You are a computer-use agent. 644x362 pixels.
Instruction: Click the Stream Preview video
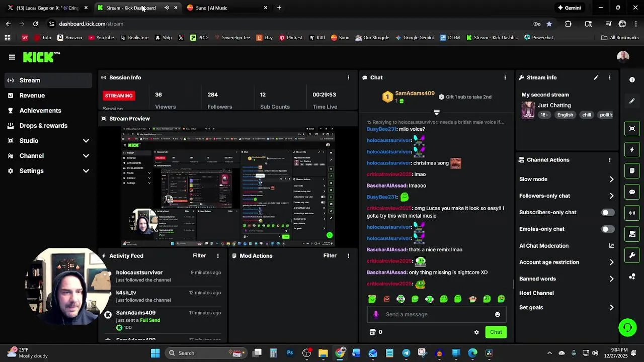pyautogui.click(x=228, y=187)
